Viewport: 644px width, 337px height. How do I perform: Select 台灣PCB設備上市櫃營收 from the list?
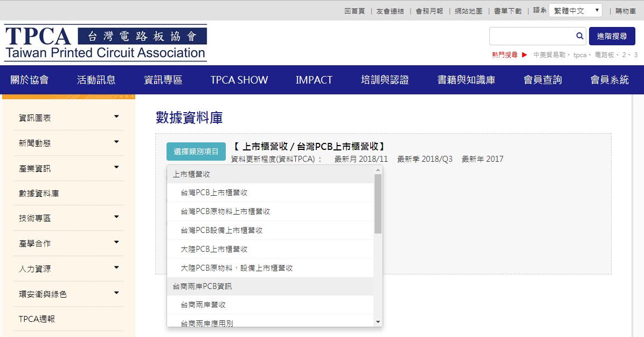(x=270, y=230)
